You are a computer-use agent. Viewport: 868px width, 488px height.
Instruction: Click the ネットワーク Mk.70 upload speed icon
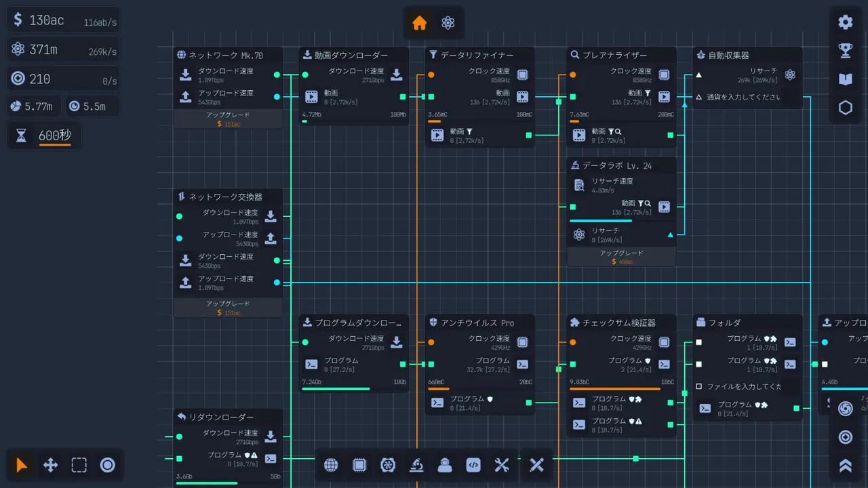point(185,97)
